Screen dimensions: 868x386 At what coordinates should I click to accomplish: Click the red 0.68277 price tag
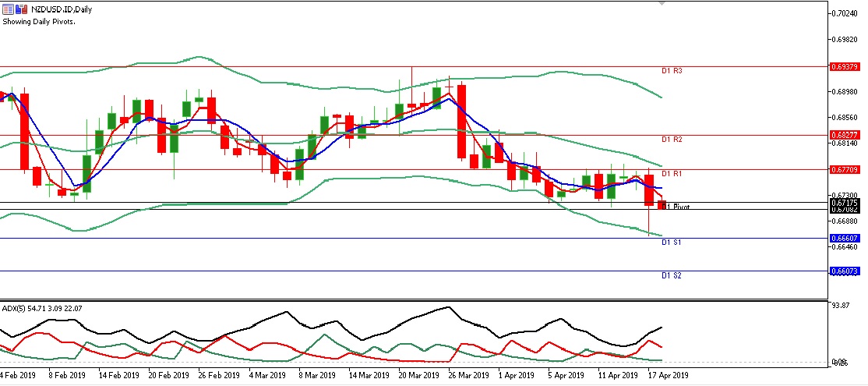pyautogui.click(x=845, y=135)
